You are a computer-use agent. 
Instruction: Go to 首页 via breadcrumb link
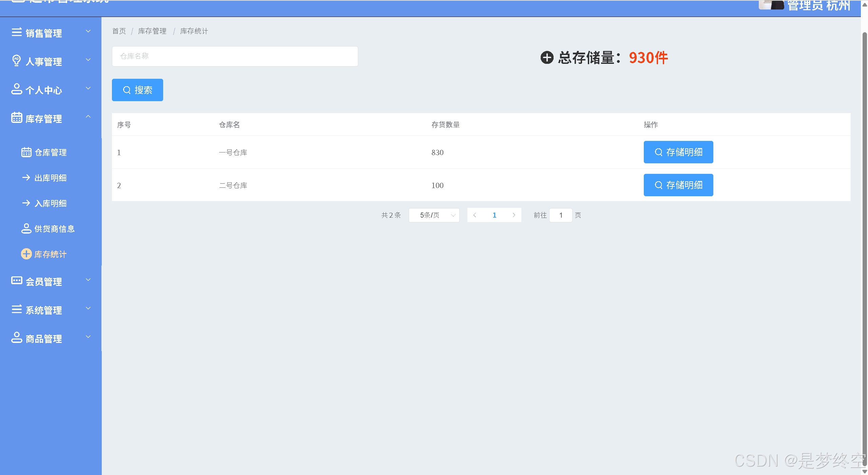pos(119,31)
